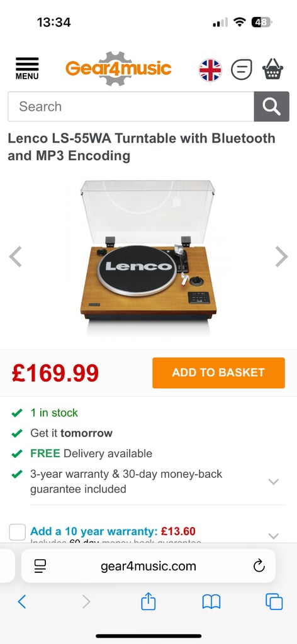Image resolution: width=297 pixels, height=644 pixels.
Task: Tap the FREE Delivery available text
Action: (x=91, y=453)
